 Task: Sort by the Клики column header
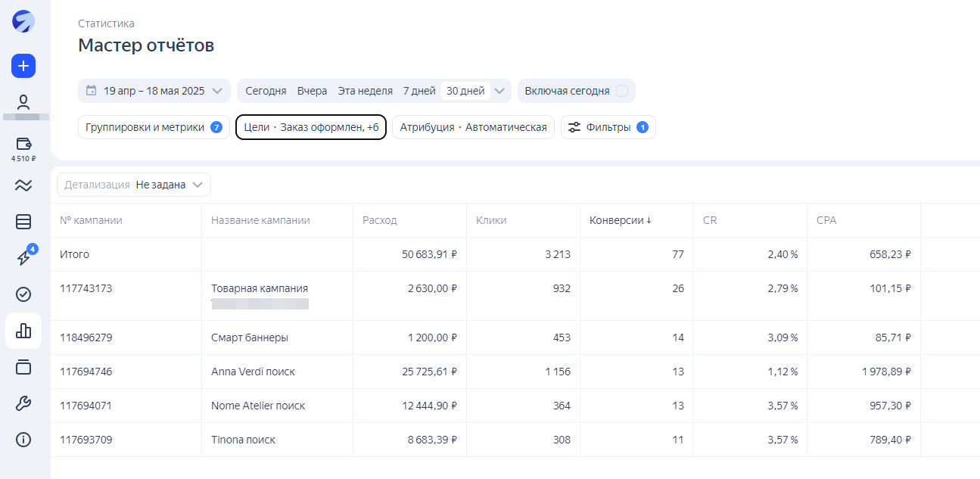pos(491,220)
